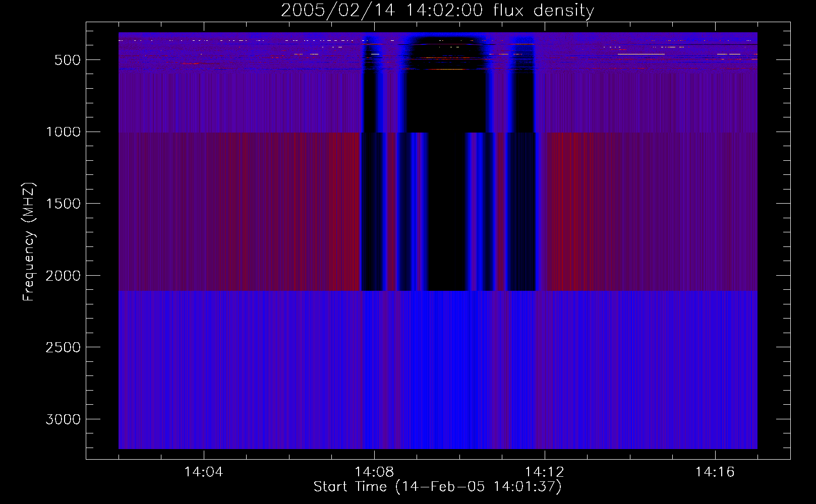Viewport: 816px width, 504px height.
Task: Select the 3000 frequency tick label
Action: (63, 419)
